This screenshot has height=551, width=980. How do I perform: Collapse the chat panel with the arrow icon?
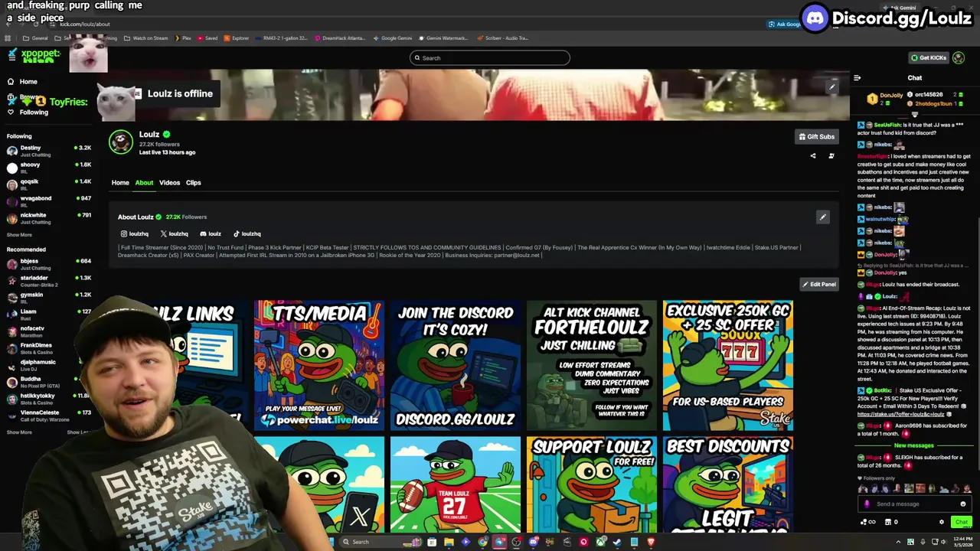click(857, 77)
